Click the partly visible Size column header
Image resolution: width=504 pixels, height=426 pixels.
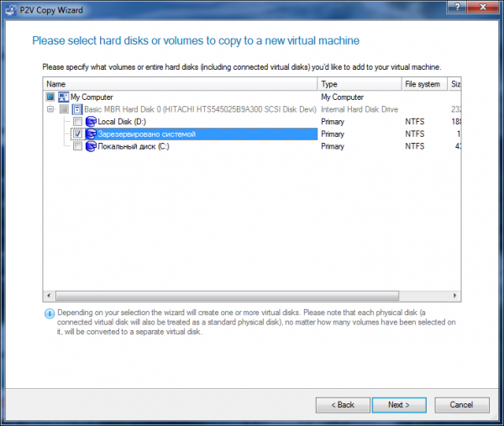click(x=454, y=84)
